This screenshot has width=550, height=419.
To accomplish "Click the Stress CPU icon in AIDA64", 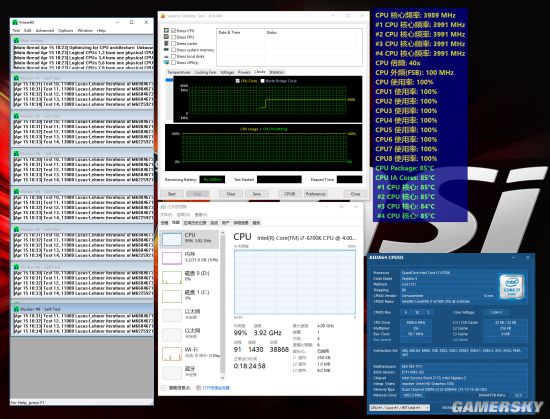I will tap(166, 31).
